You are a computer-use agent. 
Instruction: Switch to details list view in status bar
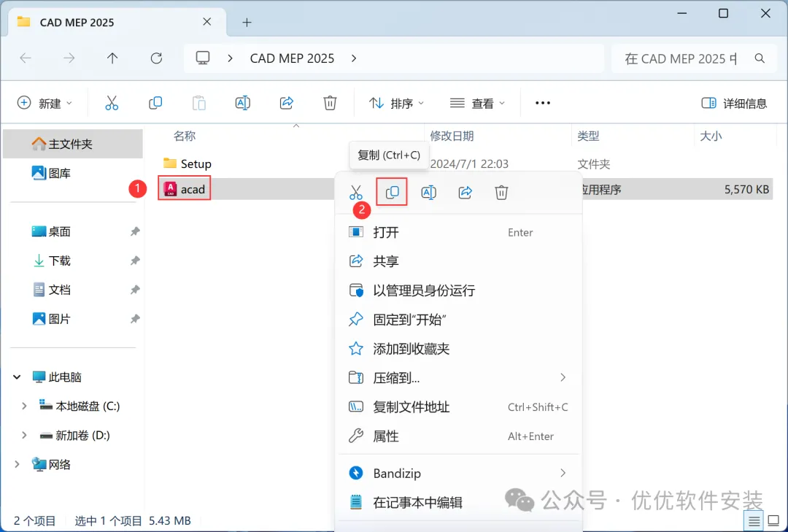[x=754, y=521]
